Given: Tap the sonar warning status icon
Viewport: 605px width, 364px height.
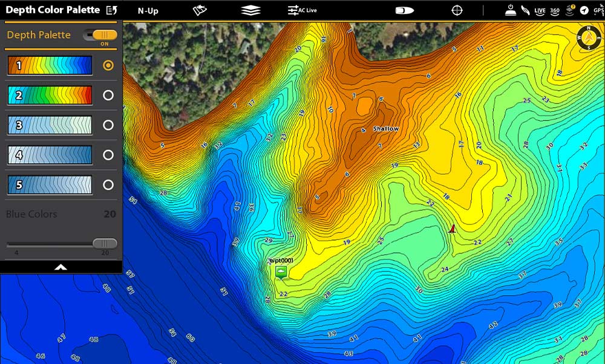Looking at the screenshot, I should 570,10.
